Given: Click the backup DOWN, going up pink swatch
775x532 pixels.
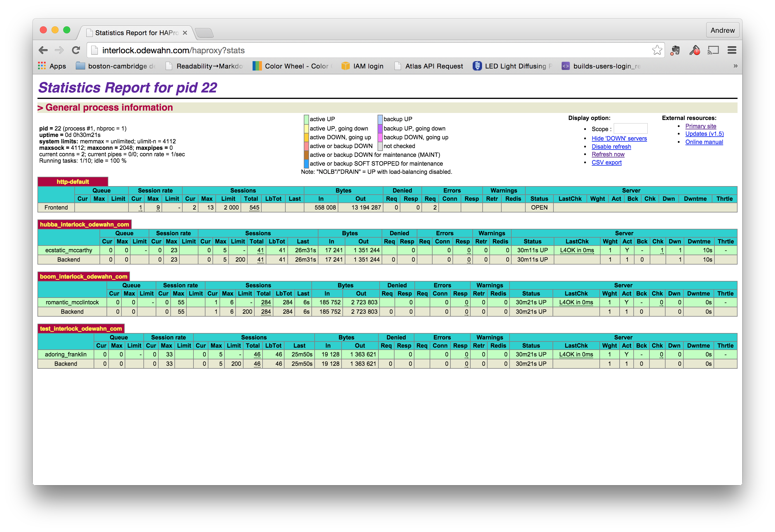Looking at the screenshot, I should [380, 137].
